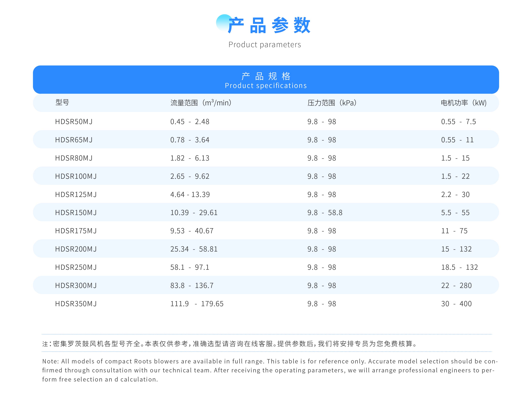Click model name HDSR250MJ
The width and height of the screenshot is (532, 397).
pos(76,267)
